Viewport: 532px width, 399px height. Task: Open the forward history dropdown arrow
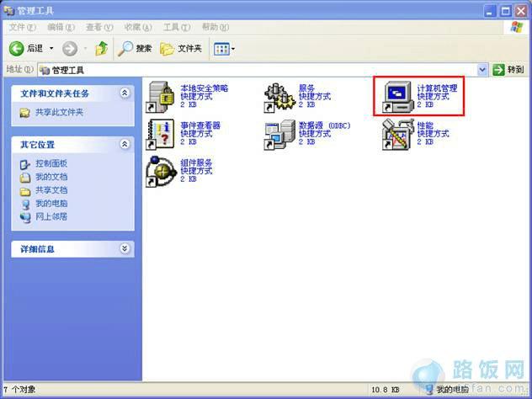[x=85, y=49]
